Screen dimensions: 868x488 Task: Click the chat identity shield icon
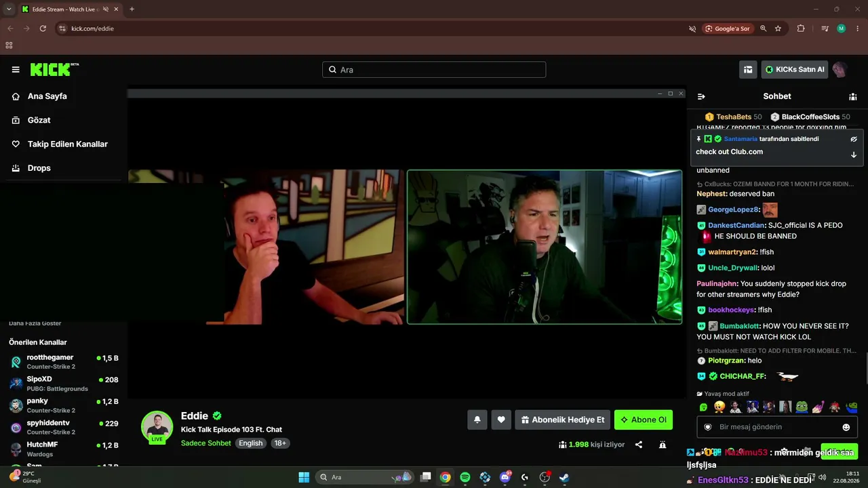708,427
